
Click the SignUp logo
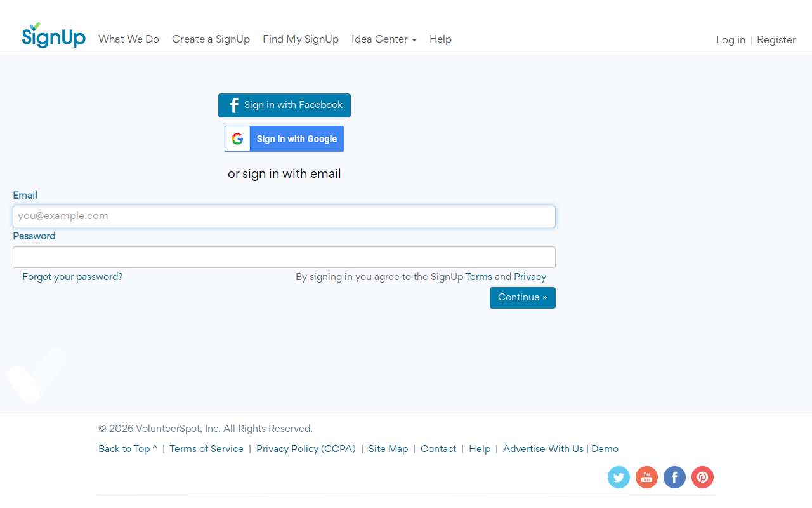[x=53, y=35]
